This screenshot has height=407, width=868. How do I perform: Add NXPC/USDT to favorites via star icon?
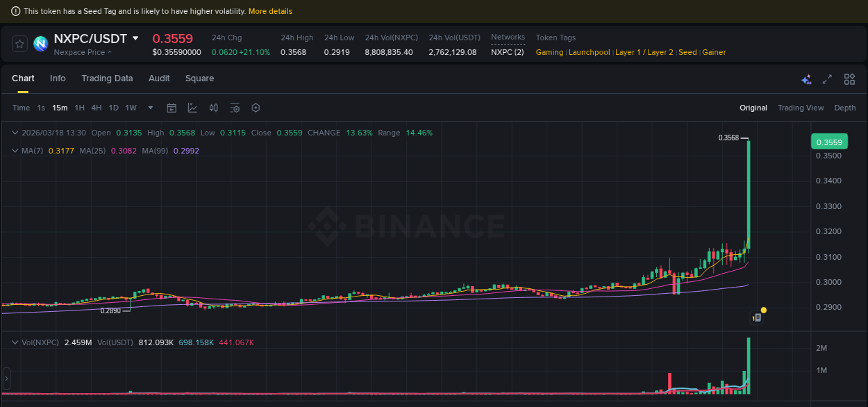point(19,43)
